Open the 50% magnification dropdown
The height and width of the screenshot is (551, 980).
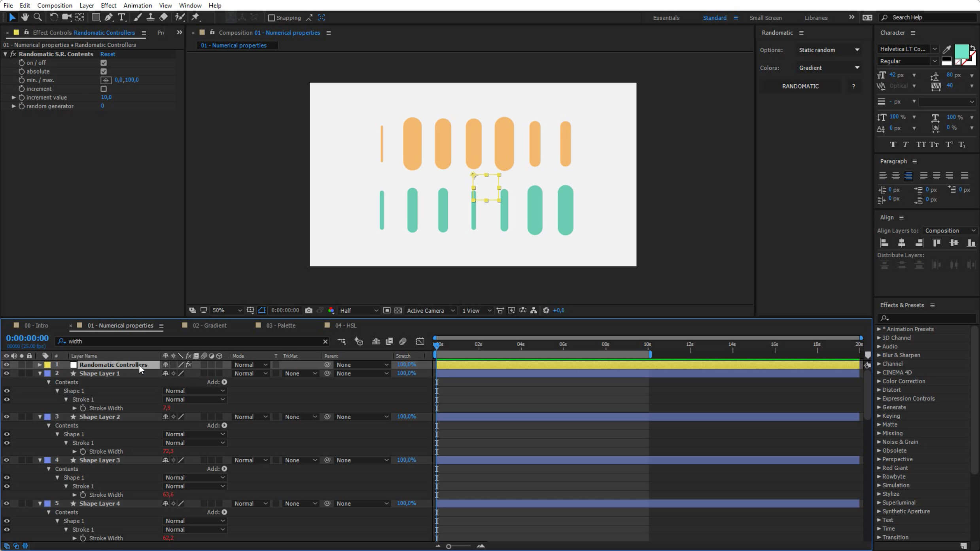(227, 311)
